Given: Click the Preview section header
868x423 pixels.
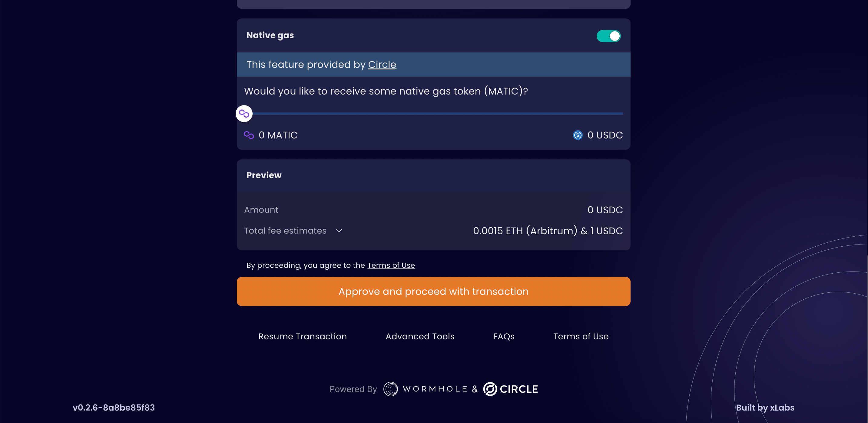Looking at the screenshot, I should 264,175.
